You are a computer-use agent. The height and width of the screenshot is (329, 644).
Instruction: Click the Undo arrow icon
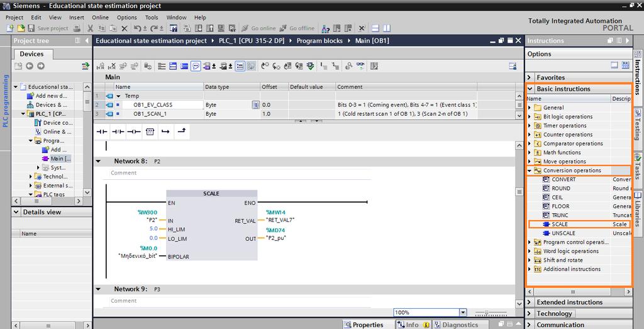tap(138, 28)
